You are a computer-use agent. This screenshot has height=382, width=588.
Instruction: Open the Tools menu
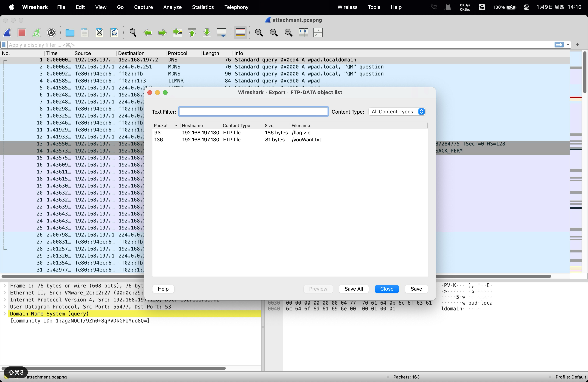374,7
